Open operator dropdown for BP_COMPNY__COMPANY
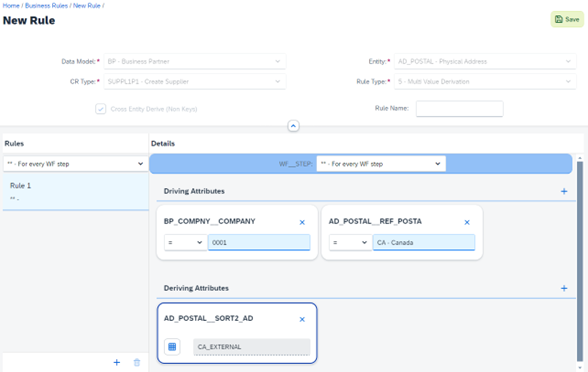The height and width of the screenshot is (372, 588). tap(185, 242)
